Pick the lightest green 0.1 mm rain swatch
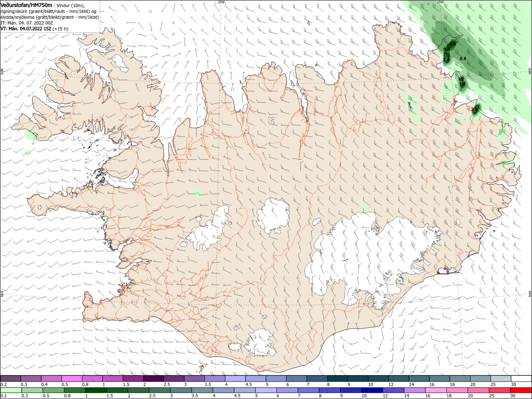This screenshot has width=532, height=399. [11, 390]
